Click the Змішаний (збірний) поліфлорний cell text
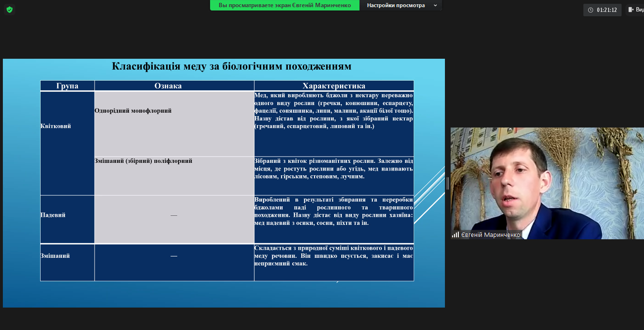The width and height of the screenshot is (644, 330). (x=143, y=161)
